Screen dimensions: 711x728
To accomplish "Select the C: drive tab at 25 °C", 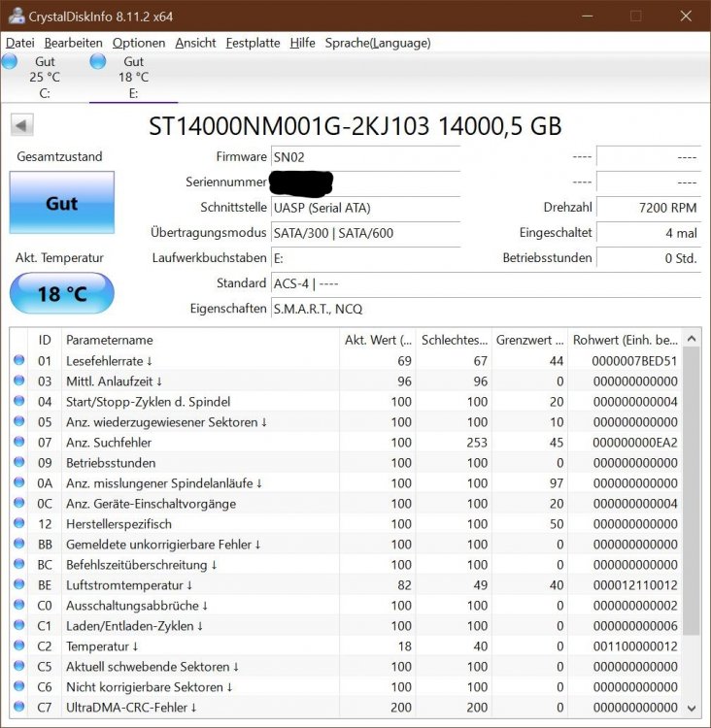I will pyautogui.click(x=45, y=77).
